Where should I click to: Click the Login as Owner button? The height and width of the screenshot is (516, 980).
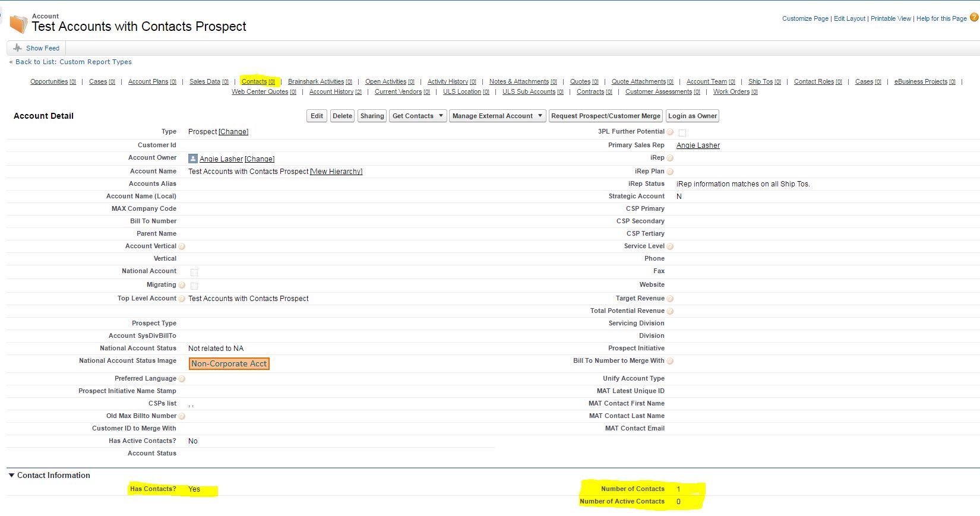click(693, 116)
